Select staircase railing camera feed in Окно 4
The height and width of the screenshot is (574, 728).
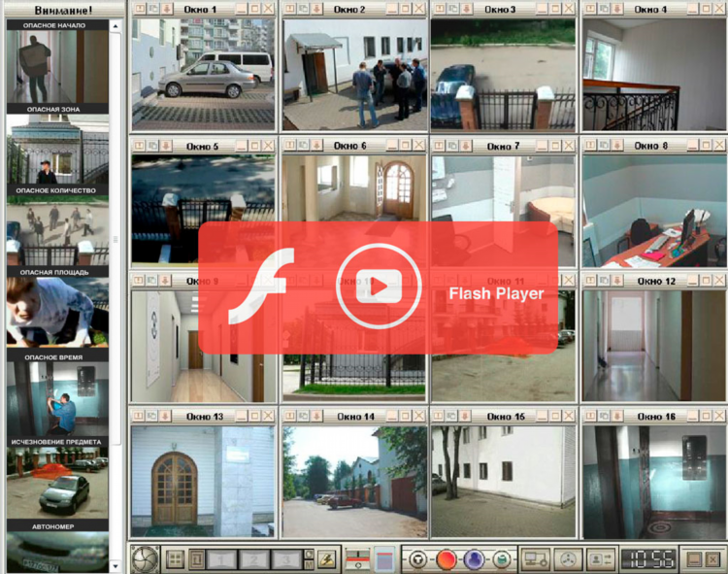point(654,75)
